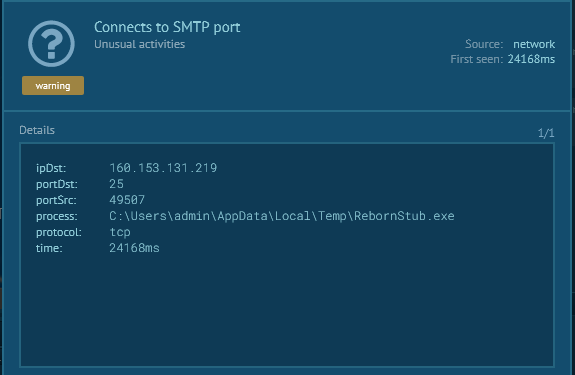
Task: Click the question mark threat icon
Action: (x=51, y=44)
